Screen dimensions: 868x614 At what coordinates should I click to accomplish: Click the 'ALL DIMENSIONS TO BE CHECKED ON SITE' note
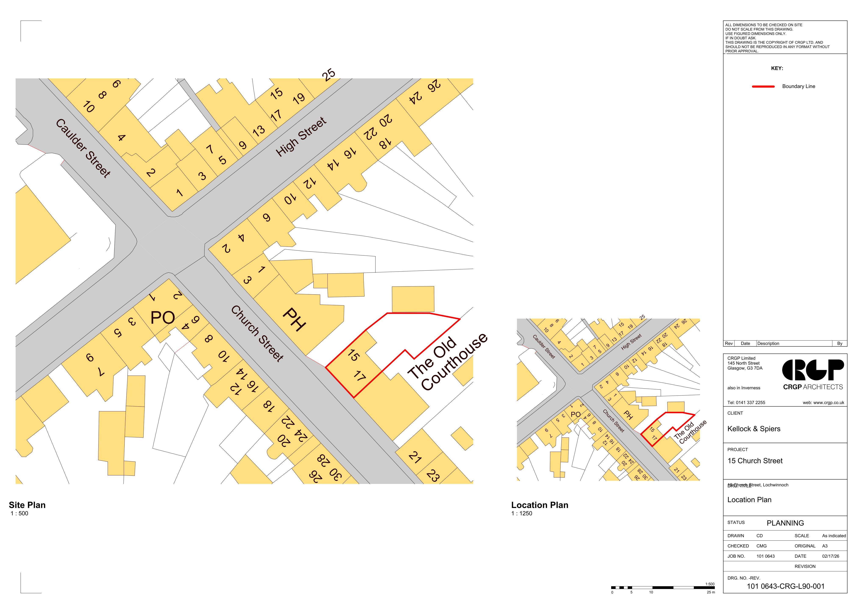tap(764, 25)
